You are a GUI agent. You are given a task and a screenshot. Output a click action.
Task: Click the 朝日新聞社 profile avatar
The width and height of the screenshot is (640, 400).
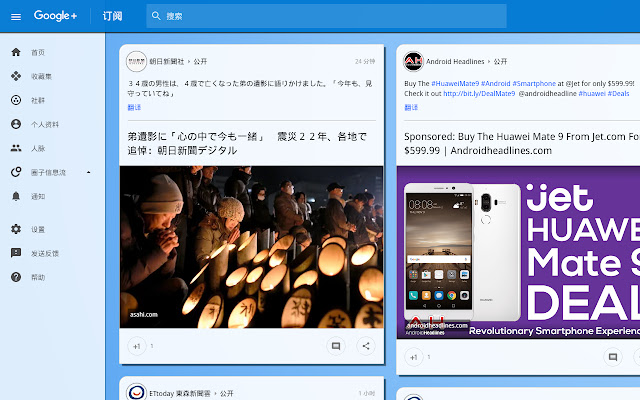[136, 61]
